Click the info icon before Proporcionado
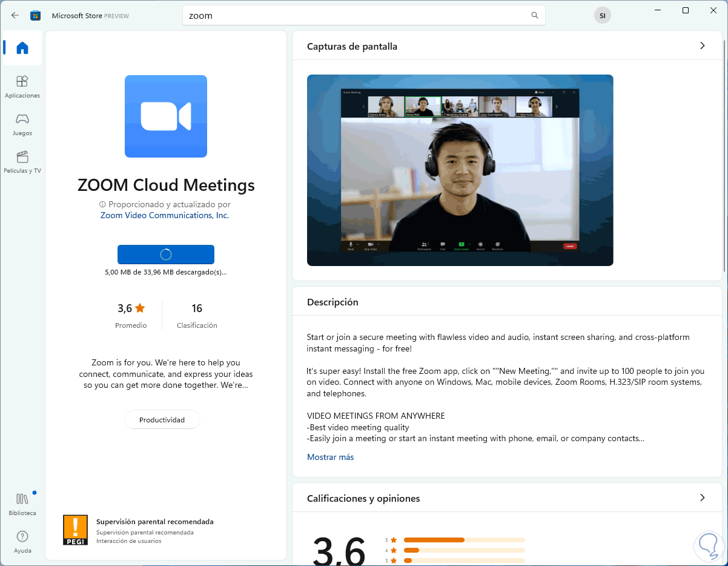This screenshot has height=566, width=728. [102, 205]
